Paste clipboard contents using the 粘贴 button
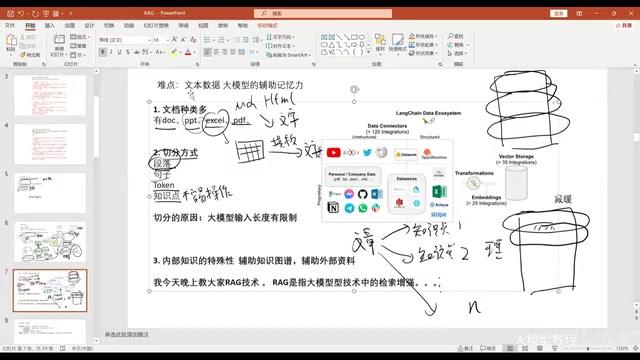Screen dimensions: 640x360 11,44
